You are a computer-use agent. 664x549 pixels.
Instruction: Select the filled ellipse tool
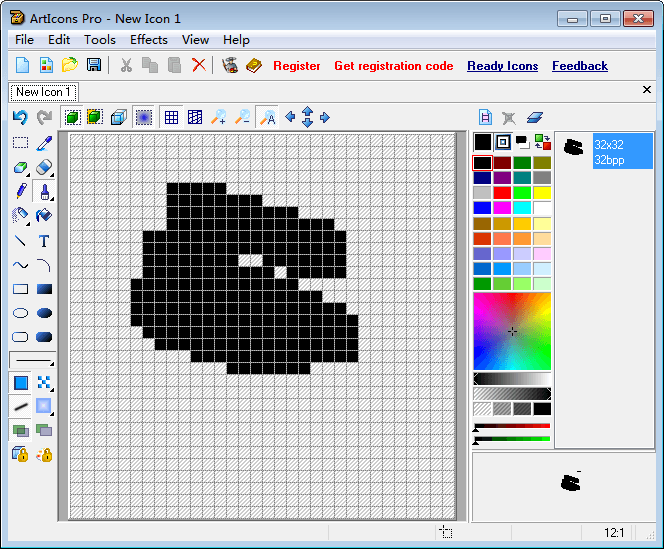coord(44,313)
